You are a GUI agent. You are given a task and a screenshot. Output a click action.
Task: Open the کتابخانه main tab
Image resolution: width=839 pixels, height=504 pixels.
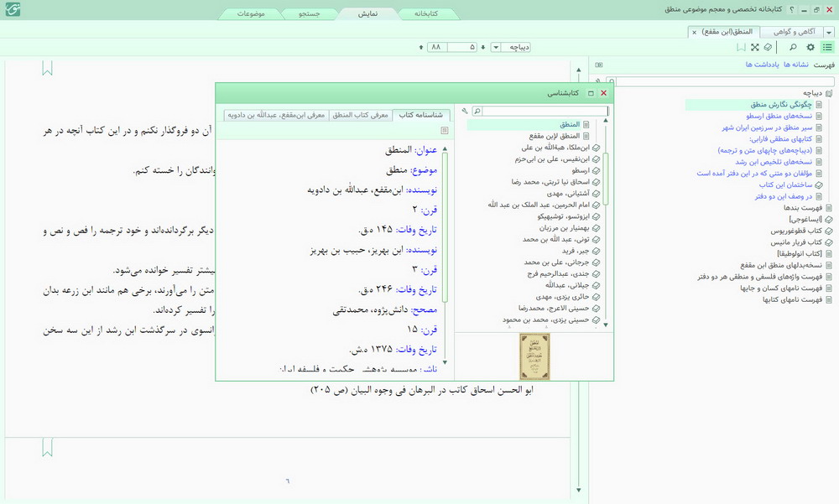(x=426, y=13)
